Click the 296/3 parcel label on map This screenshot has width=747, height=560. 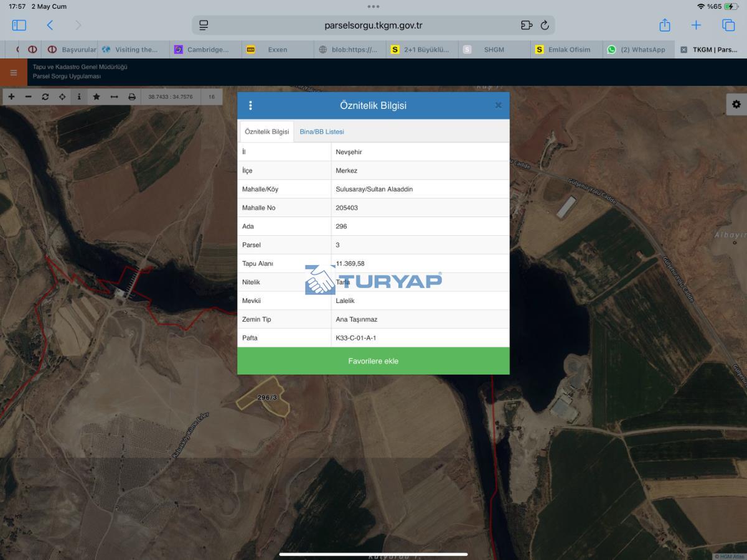tap(267, 397)
